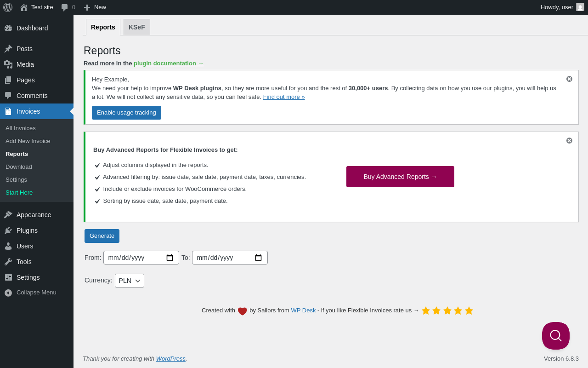Click the user avatar in admin bar
588x368 pixels.
point(580,7)
